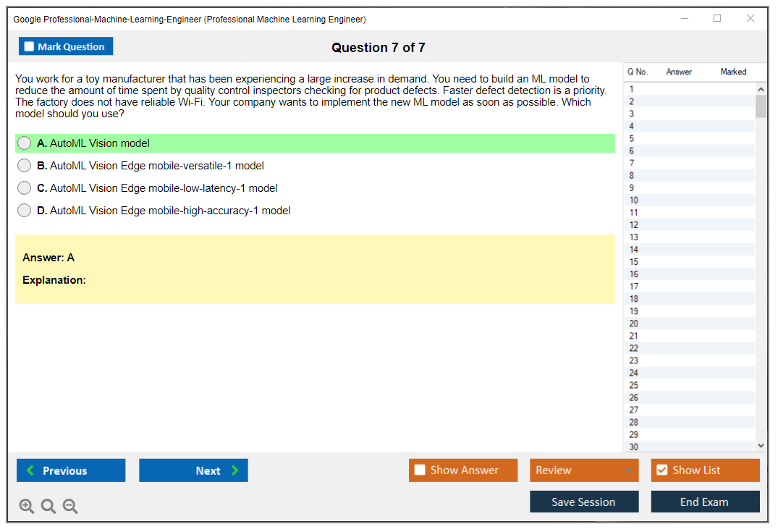Enable the Show Answer checkbox
Screen dimensions: 778x532
(x=420, y=470)
